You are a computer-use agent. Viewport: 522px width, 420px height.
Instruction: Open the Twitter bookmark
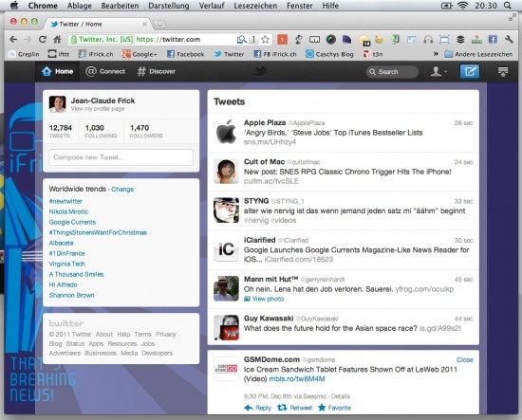pos(229,54)
